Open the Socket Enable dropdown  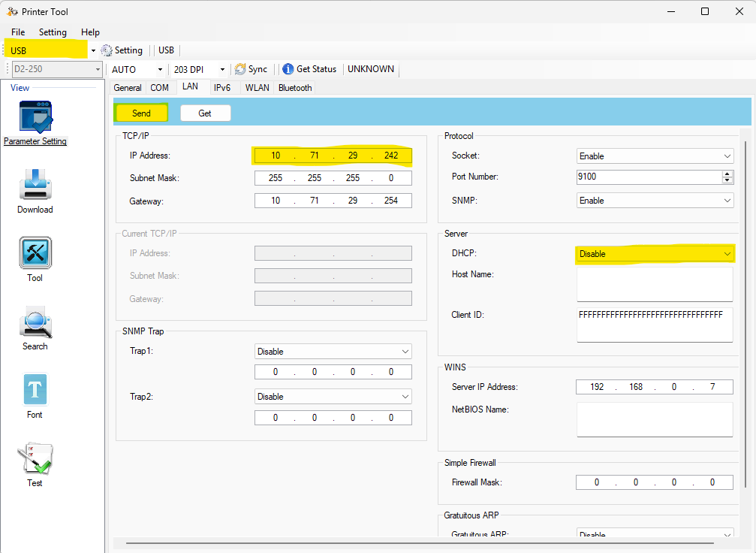coord(655,156)
